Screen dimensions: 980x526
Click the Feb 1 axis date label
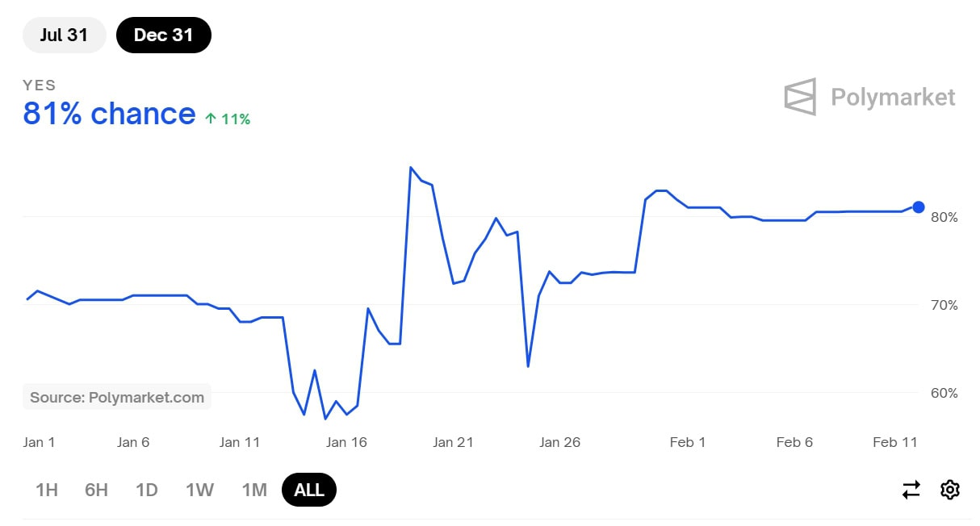688,442
